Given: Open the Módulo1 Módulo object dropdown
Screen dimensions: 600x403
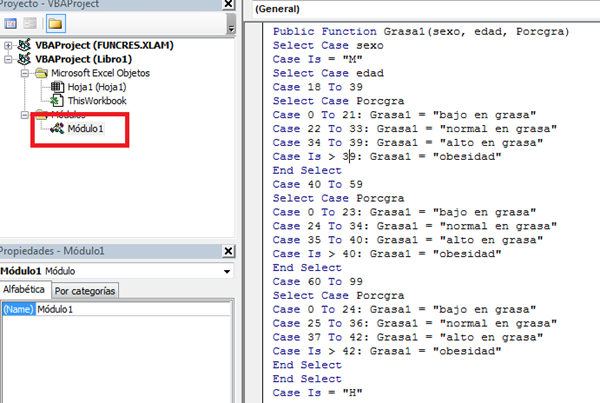Looking at the screenshot, I should (x=227, y=271).
